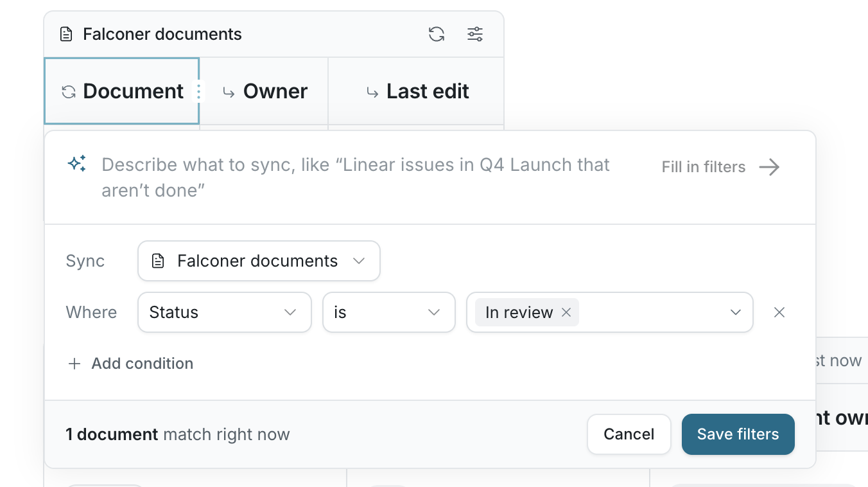This screenshot has height=487, width=868.
Task: Click the AI sparkle icon in the prompt box
Action: point(77,164)
